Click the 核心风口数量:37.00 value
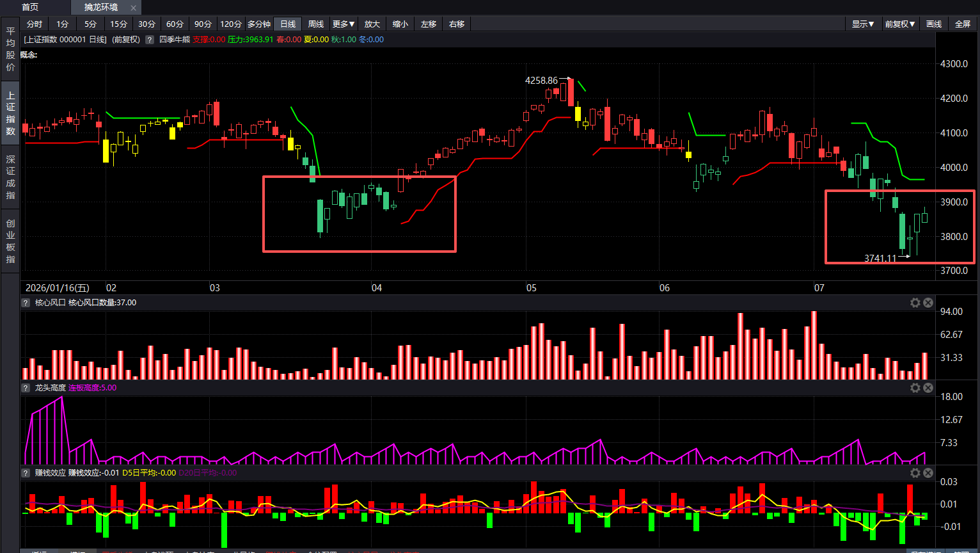The width and height of the screenshot is (980, 553). tap(102, 303)
